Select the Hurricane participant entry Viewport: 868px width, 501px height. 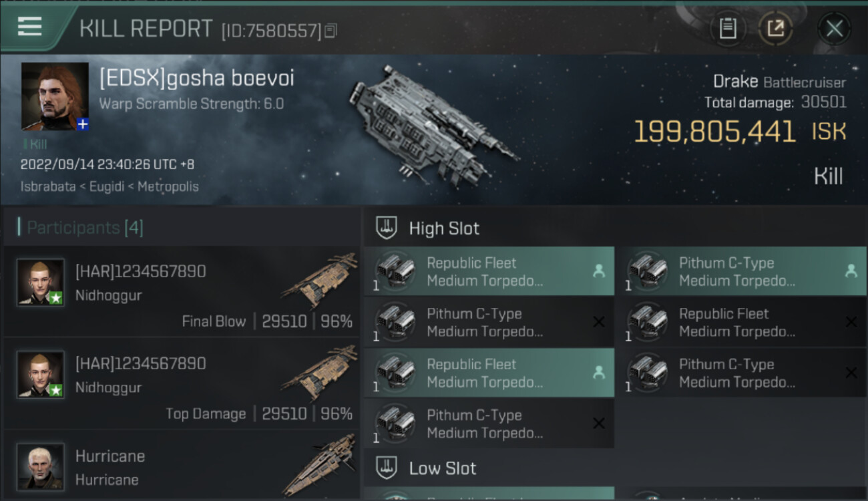(x=180, y=468)
